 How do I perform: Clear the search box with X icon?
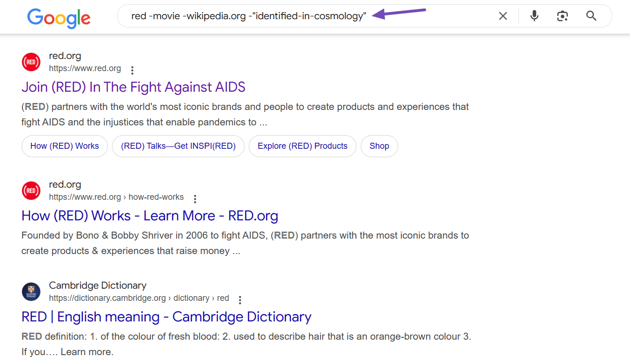pos(503,16)
